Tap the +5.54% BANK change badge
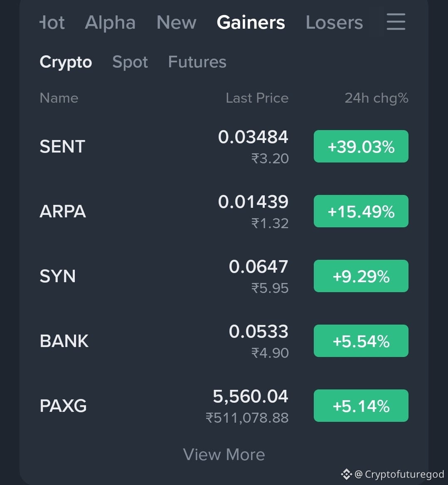This screenshot has width=448, height=485. 361,341
